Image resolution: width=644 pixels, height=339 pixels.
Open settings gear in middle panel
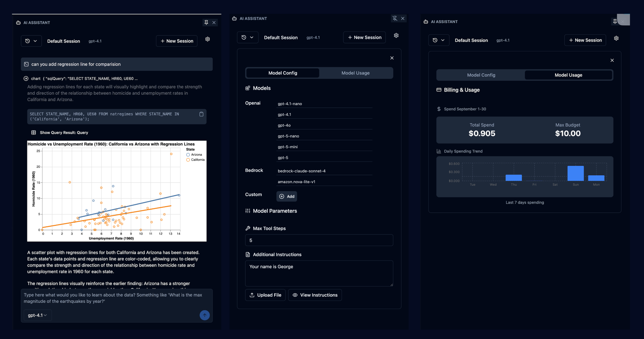pos(396,35)
